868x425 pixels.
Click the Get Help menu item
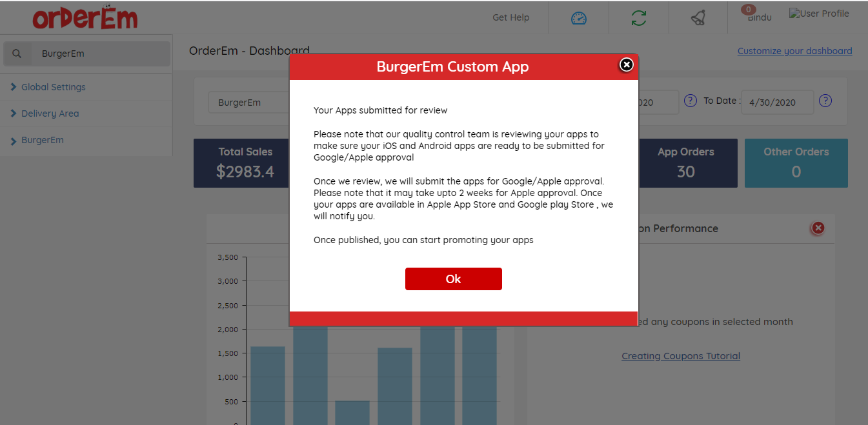click(510, 17)
